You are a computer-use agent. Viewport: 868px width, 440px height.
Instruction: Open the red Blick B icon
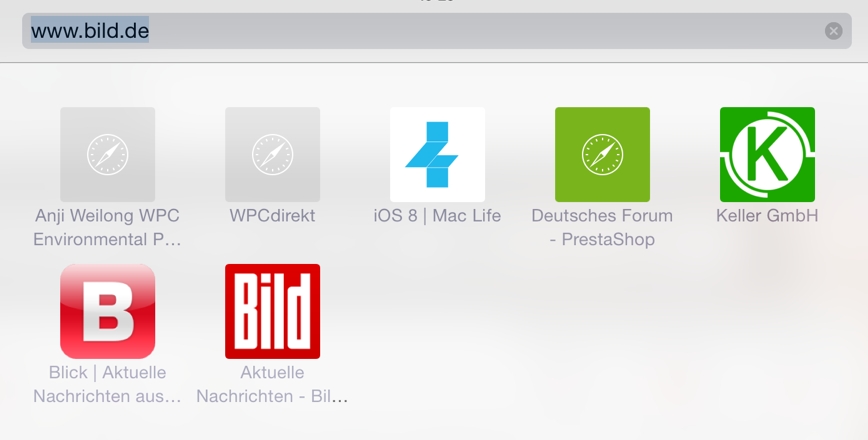coord(107,311)
